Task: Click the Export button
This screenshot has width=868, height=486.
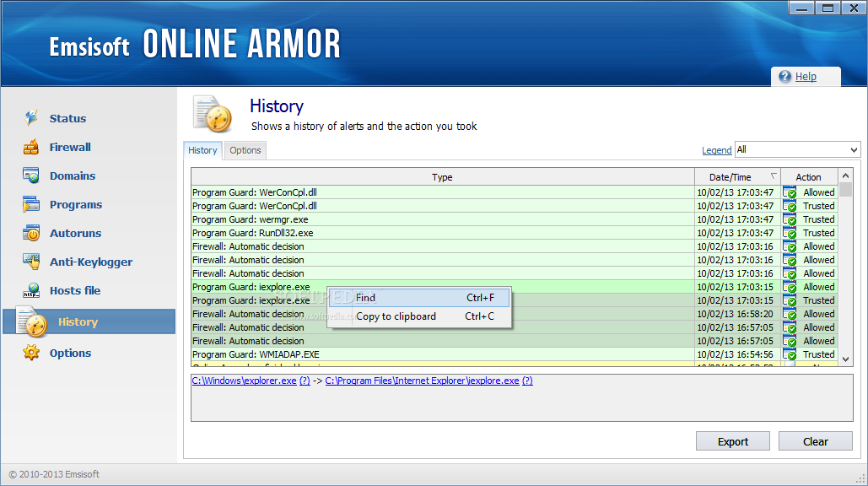Action: point(732,442)
